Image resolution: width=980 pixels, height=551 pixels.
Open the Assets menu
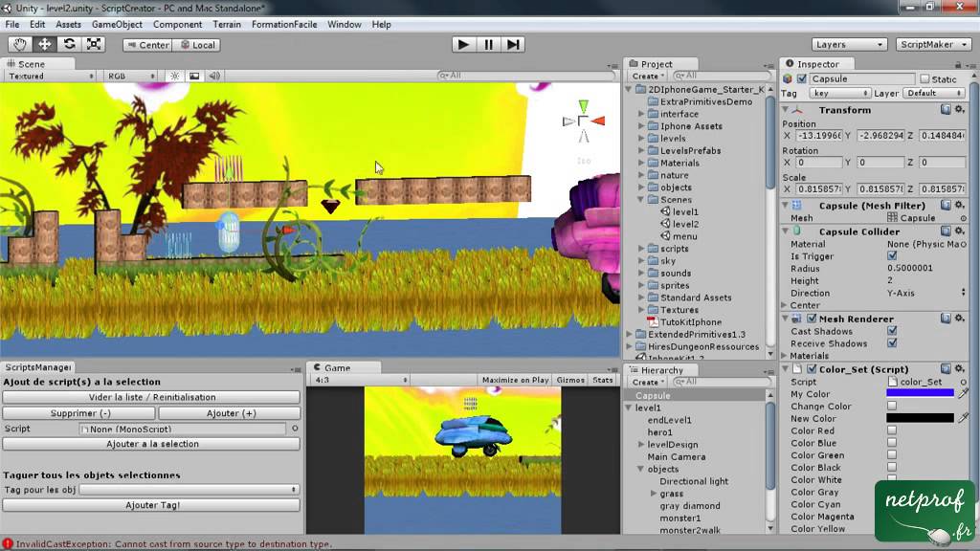(x=68, y=24)
